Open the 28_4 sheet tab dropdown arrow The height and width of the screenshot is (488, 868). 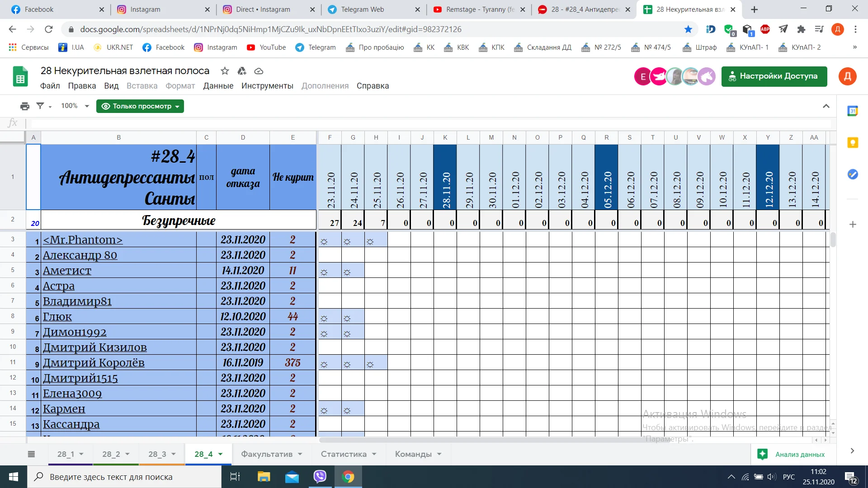coord(221,454)
